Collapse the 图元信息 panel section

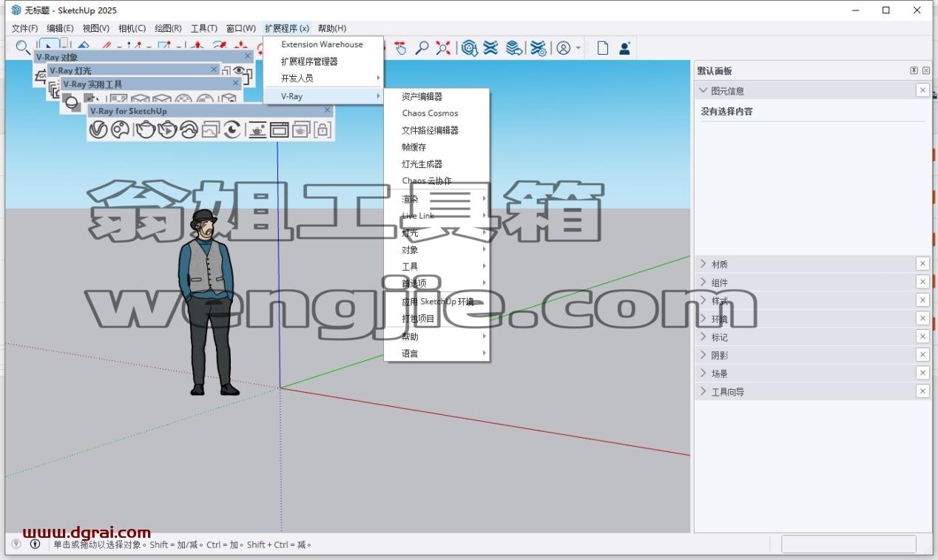[703, 90]
